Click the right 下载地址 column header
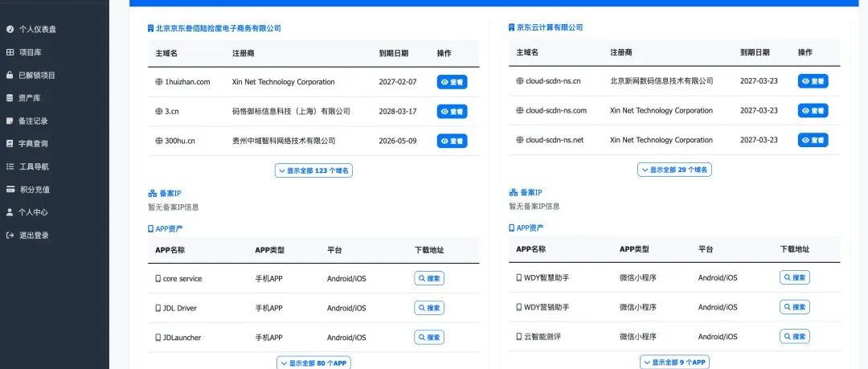This screenshot has width=868, height=369. 795,249
